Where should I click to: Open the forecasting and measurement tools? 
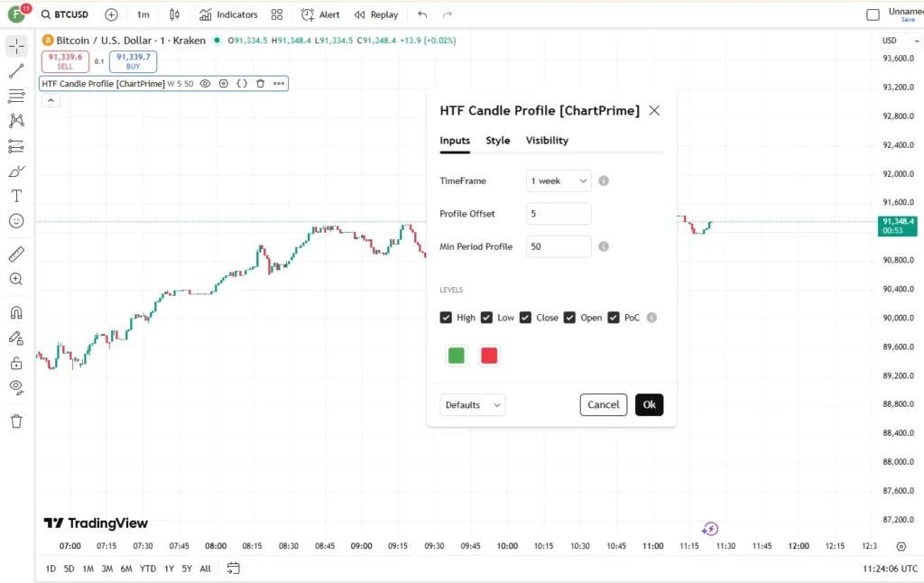[x=16, y=146]
